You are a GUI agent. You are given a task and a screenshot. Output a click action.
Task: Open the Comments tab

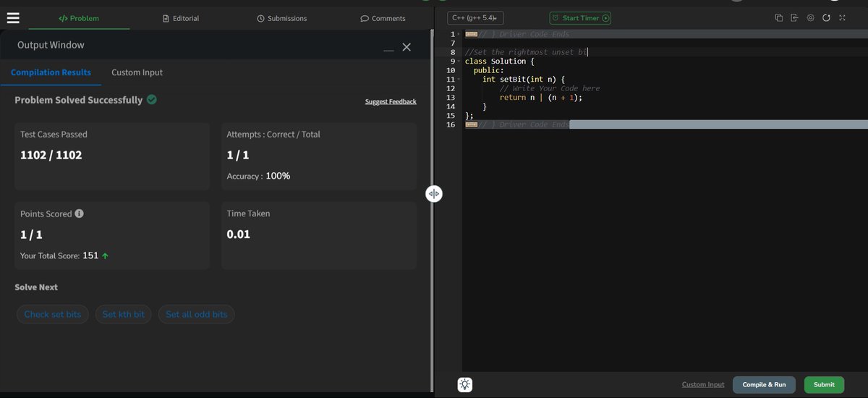point(383,18)
